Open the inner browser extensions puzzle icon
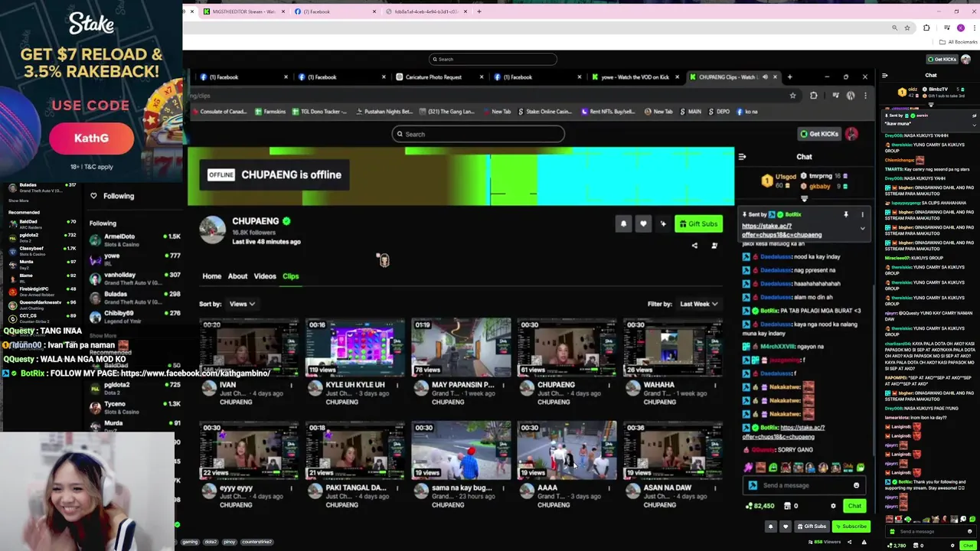This screenshot has height=551, width=980. 813,96
